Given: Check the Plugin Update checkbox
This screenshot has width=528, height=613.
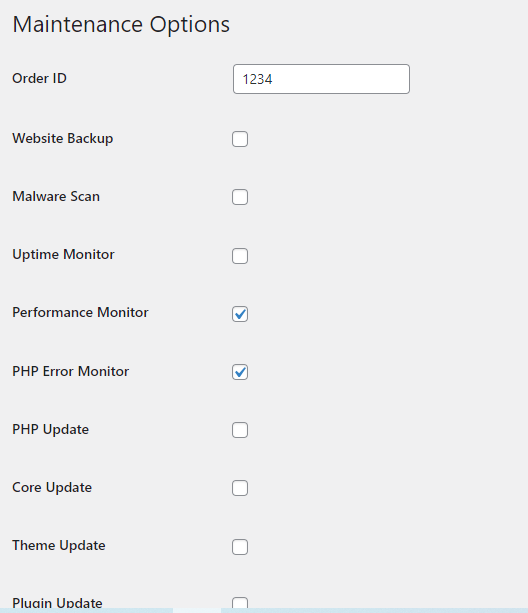Looking at the screenshot, I should 240,603.
